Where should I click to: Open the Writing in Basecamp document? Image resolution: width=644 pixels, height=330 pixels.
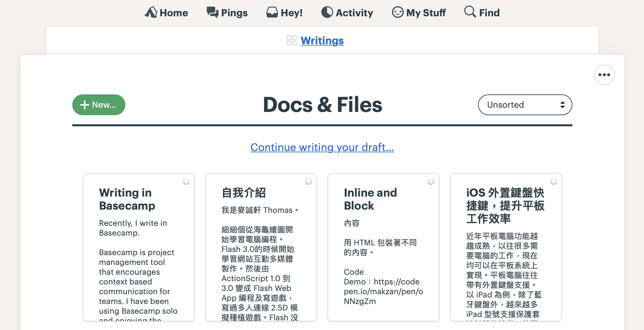(139, 247)
